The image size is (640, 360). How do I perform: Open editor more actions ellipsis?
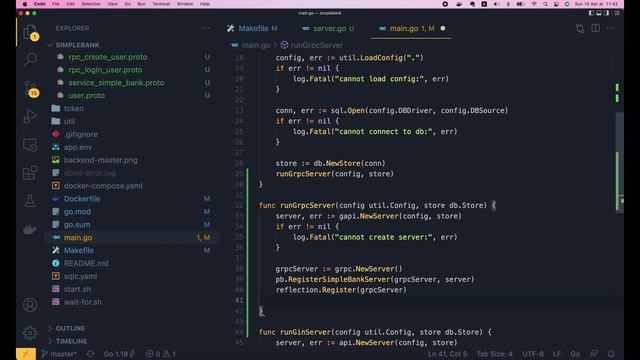pos(611,28)
